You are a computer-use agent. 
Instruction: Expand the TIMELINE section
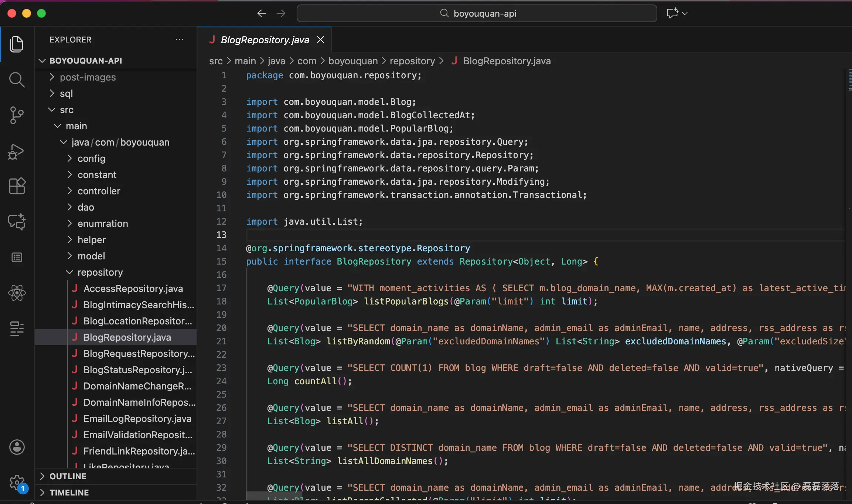click(69, 493)
